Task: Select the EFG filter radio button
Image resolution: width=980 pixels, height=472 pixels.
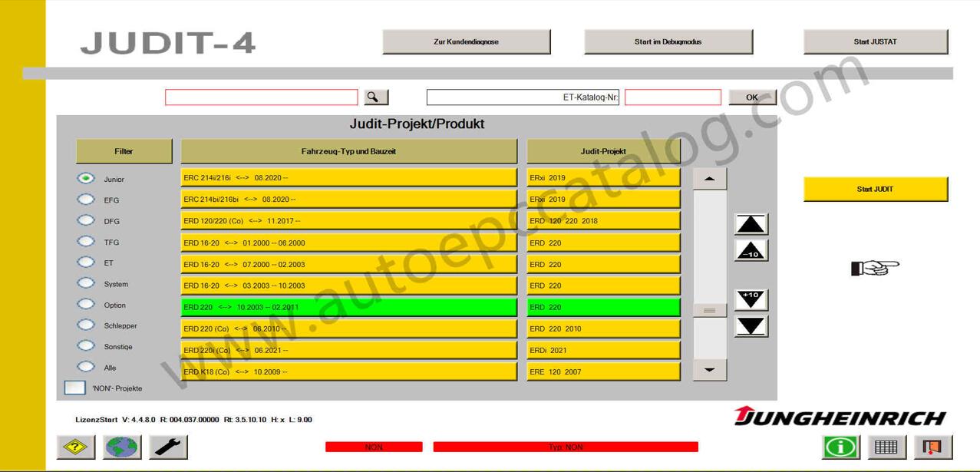Action: 86,200
